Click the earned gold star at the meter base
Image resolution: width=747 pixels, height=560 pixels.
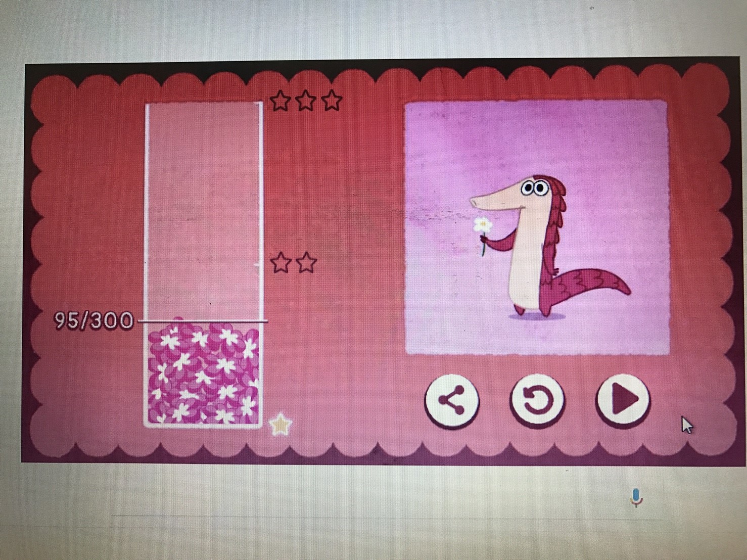click(280, 425)
